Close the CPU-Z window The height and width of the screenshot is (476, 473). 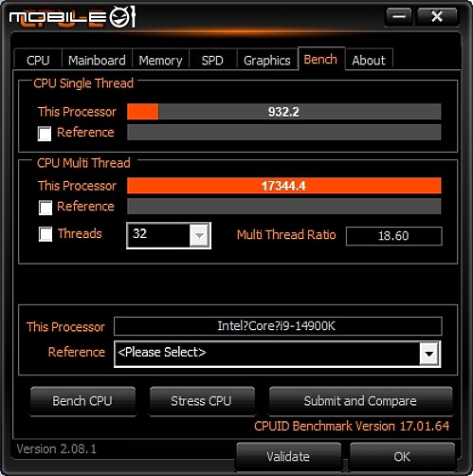tap(437, 16)
